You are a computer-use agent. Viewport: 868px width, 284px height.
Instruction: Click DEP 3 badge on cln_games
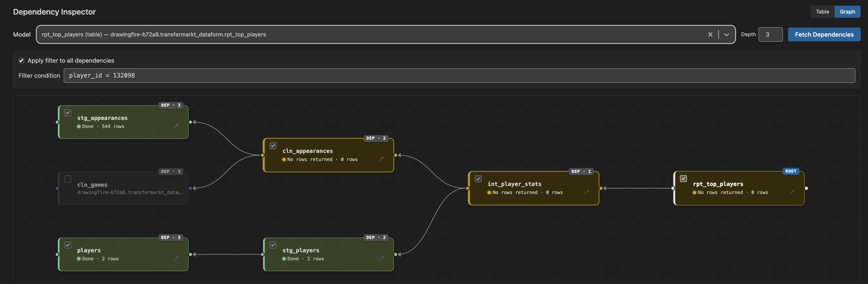tap(171, 171)
